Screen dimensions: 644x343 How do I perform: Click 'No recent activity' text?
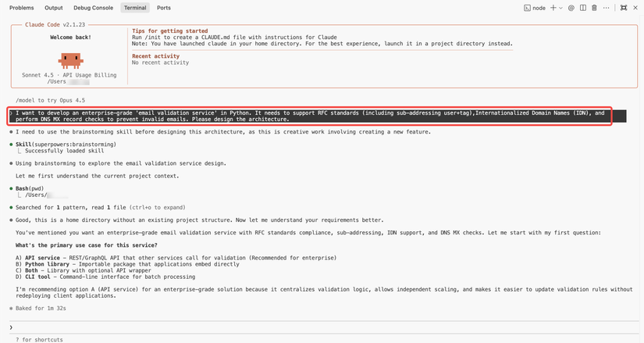point(161,63)
